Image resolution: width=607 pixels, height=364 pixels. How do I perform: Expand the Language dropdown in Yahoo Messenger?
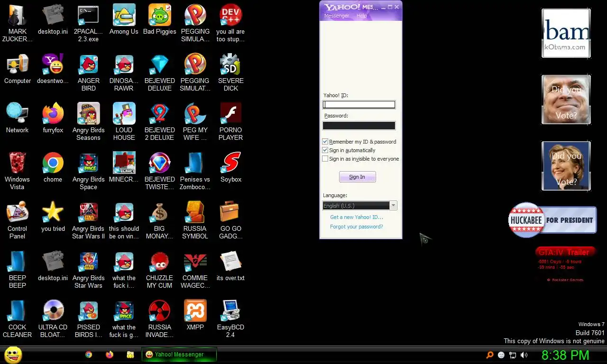(x=393, y=206)
